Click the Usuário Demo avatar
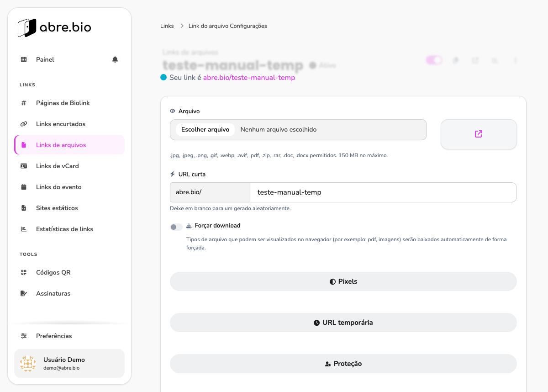 [28, 364]
